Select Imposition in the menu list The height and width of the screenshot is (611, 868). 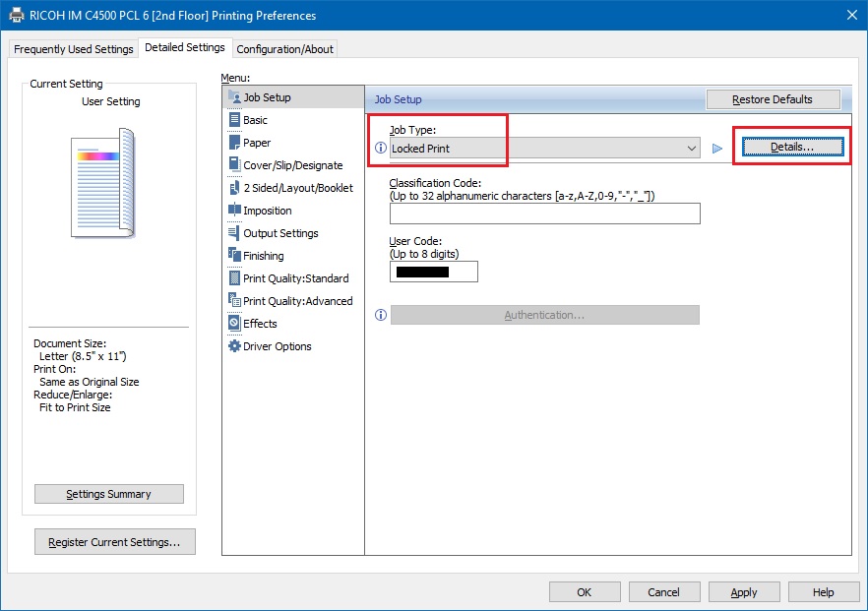click(293, 211)
